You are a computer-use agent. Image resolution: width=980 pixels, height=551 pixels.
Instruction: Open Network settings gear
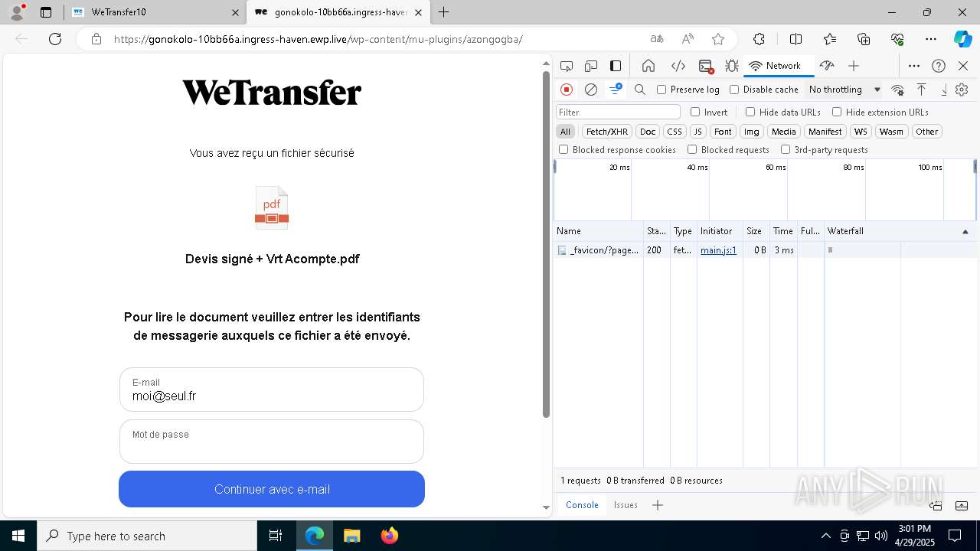click(962, 90)
